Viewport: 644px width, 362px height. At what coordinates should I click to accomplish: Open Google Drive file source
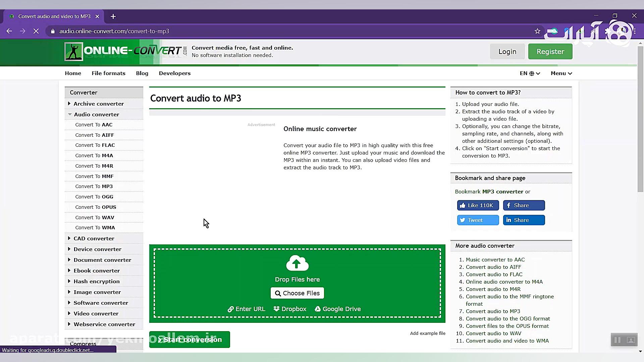click(338, 309)
